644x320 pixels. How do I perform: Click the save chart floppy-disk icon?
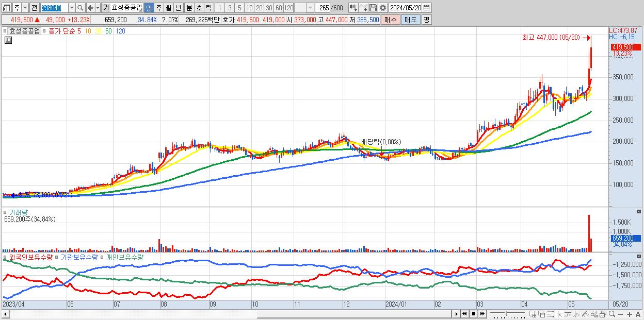coord(373,8)
